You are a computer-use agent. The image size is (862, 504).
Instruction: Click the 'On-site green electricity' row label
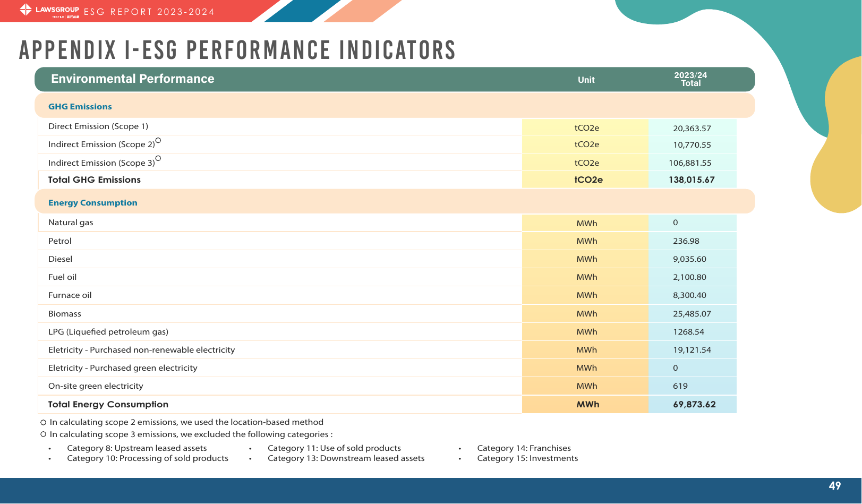[x=96, y=386]
